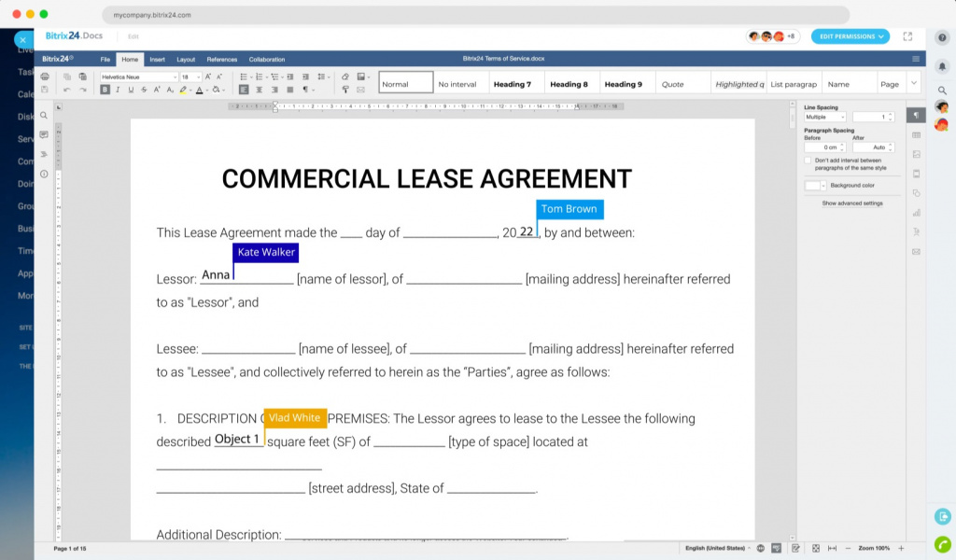Image resolution: width=956 pixels, height=560 pixels.
Task: Enable "Don't add interval between paragraphs" checkbox
Action: coord(808,161)
